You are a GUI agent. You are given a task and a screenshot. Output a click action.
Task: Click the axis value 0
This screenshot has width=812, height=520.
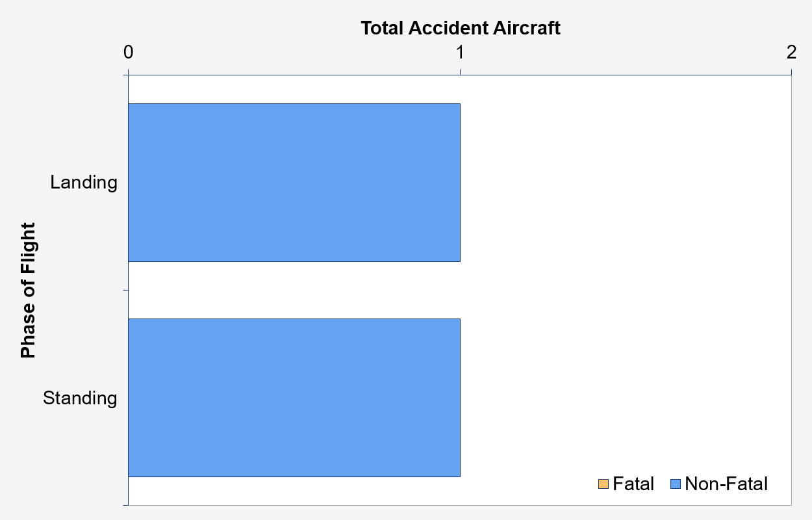tap(129, 52)
